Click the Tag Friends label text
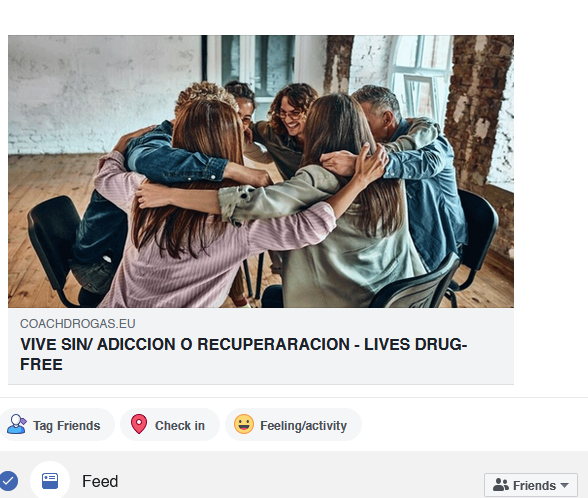Screen dimensions: 588x498 tap(67, 426)
